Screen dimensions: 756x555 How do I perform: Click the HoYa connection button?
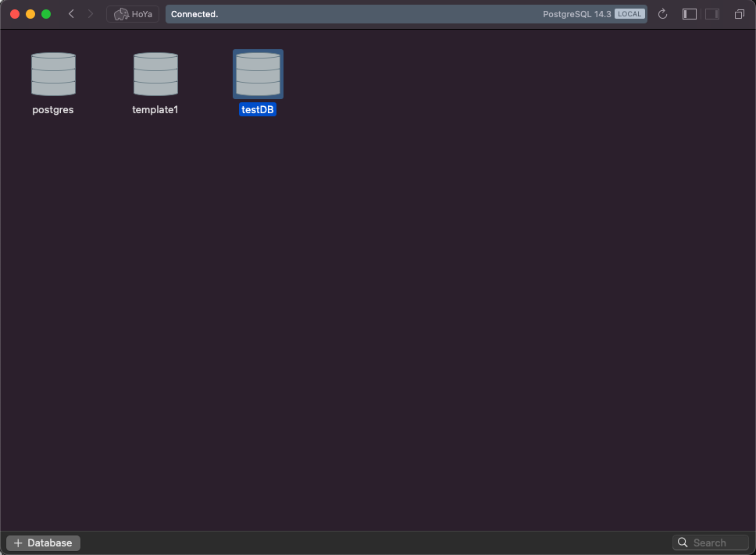[x=133, y=14]
